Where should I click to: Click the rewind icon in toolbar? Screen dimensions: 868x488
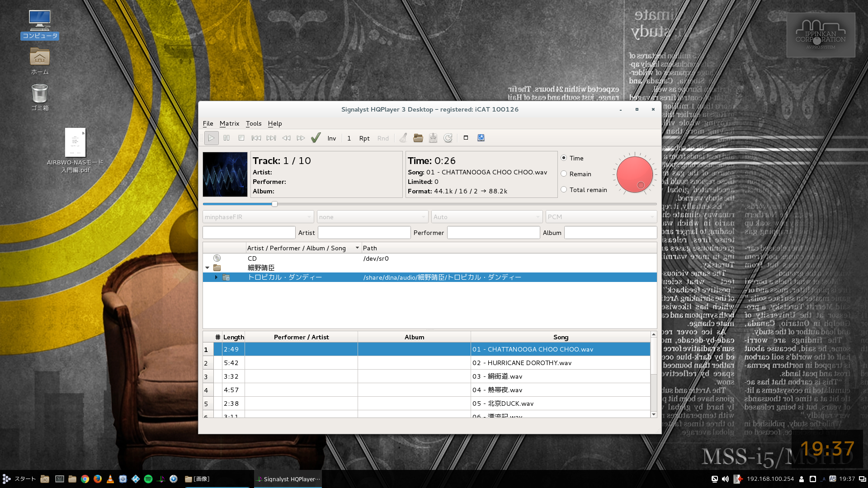click(286, 138)
